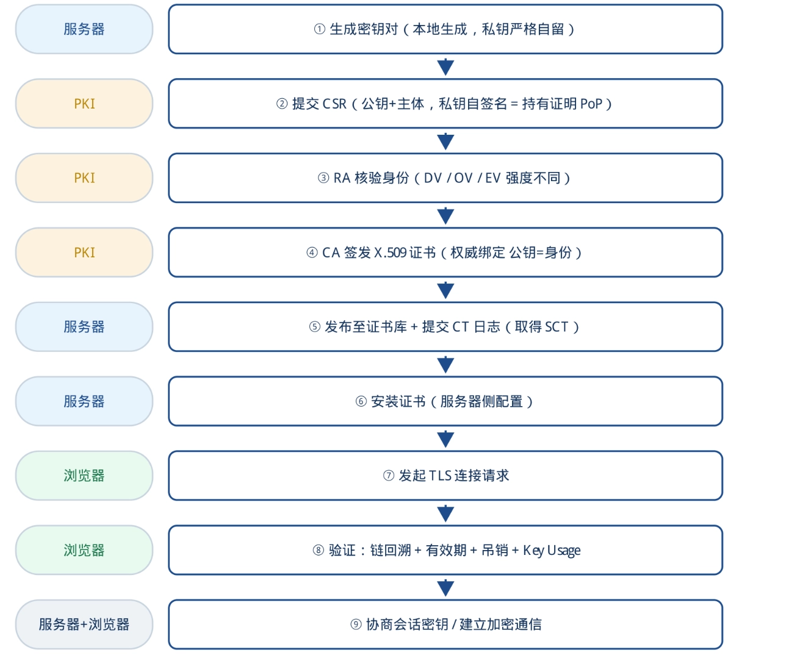The height and width of the screenshot is (672, 786).
Task: Select the 服务器+浏览器 pill
Action: point(84,624)
